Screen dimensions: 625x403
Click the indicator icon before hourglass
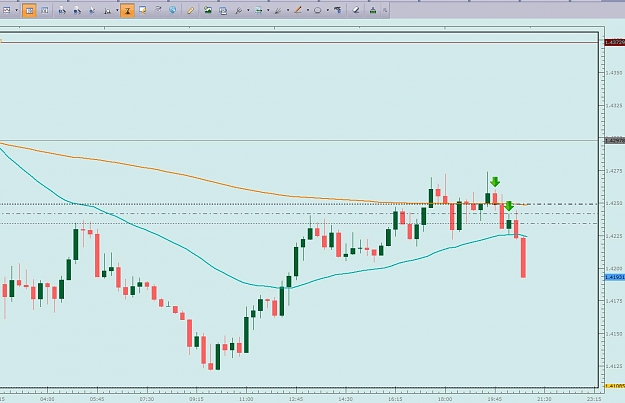click(x=107, y=11)
